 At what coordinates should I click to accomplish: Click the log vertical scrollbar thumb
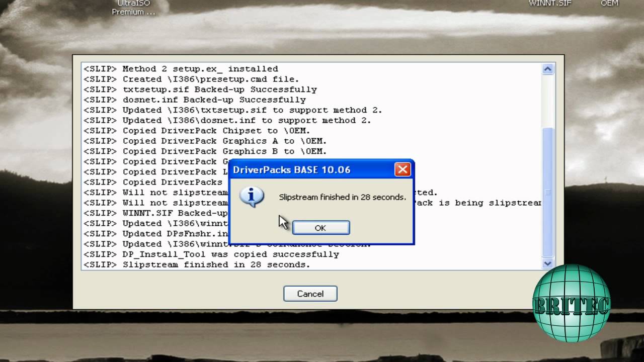tap(547, 192)
